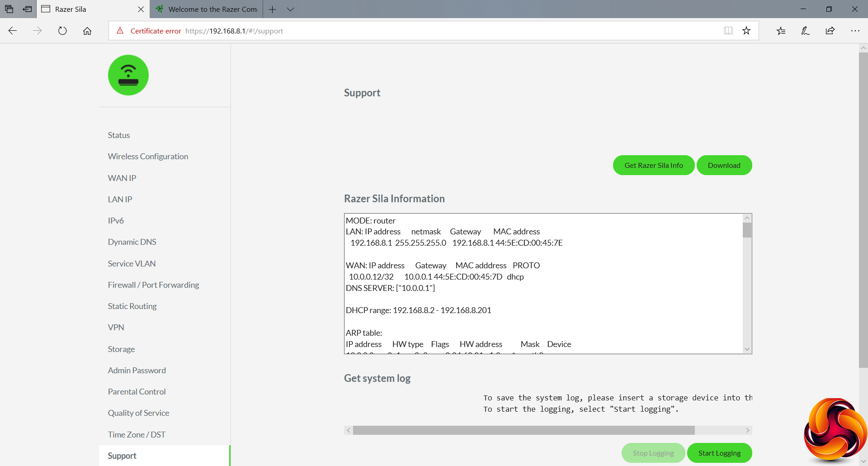The height and width of the screenshot is (466, 868).
Task: Select the Support menu item
Action: 165,456
